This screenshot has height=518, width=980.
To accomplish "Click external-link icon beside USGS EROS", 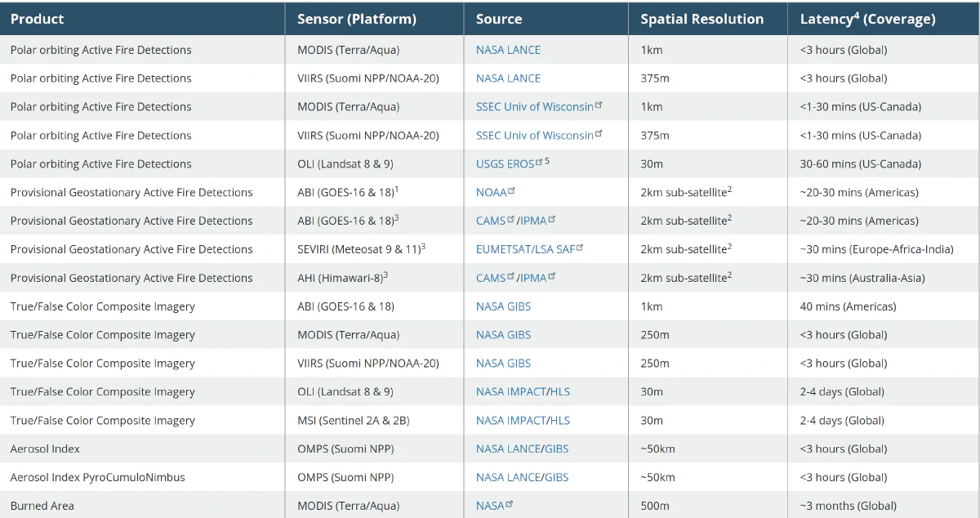I will pyautogui.click(x=539, y=162).
